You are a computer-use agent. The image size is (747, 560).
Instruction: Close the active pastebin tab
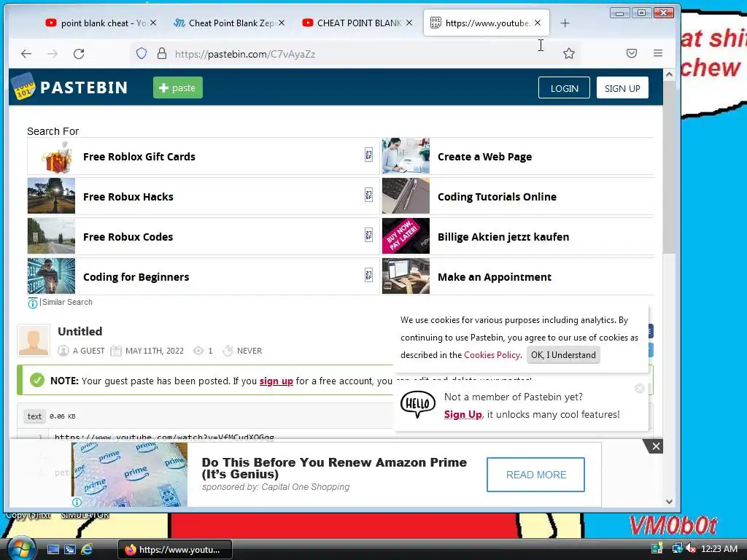coord(538,23)
